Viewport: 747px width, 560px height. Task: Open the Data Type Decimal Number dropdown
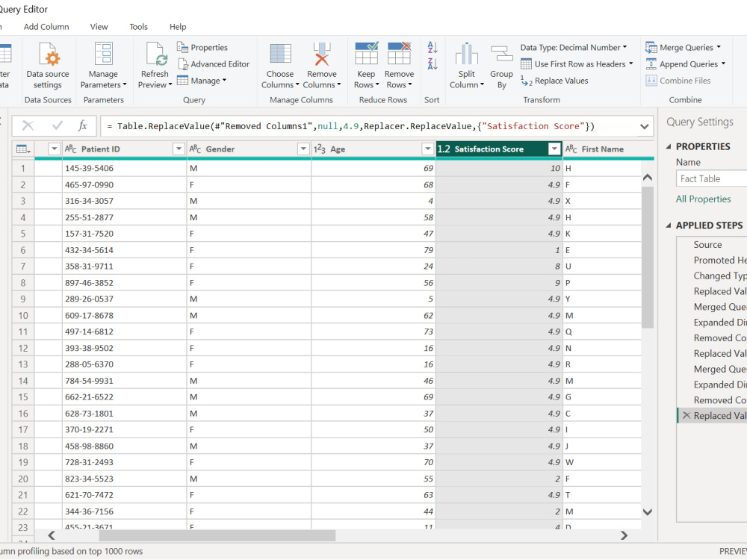pyautogui.click(x=574, y=47)
